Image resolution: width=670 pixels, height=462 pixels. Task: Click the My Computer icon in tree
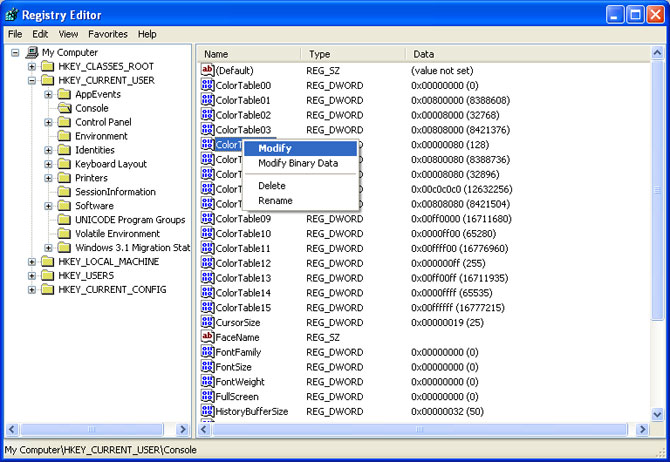[32, 52]
